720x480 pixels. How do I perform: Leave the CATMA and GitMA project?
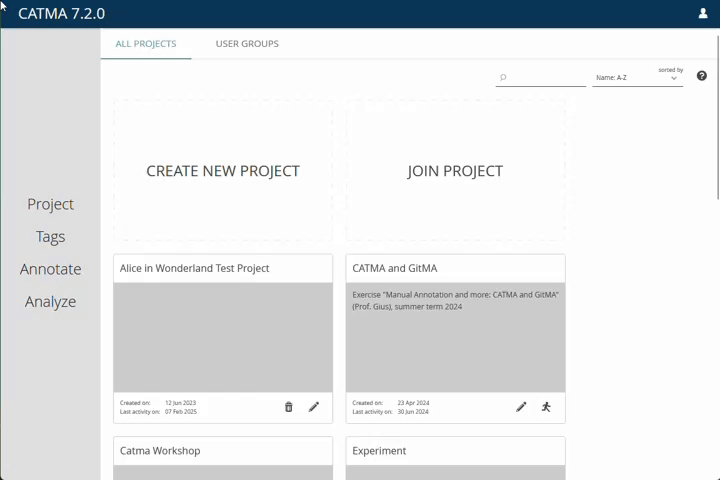point(546,407)
